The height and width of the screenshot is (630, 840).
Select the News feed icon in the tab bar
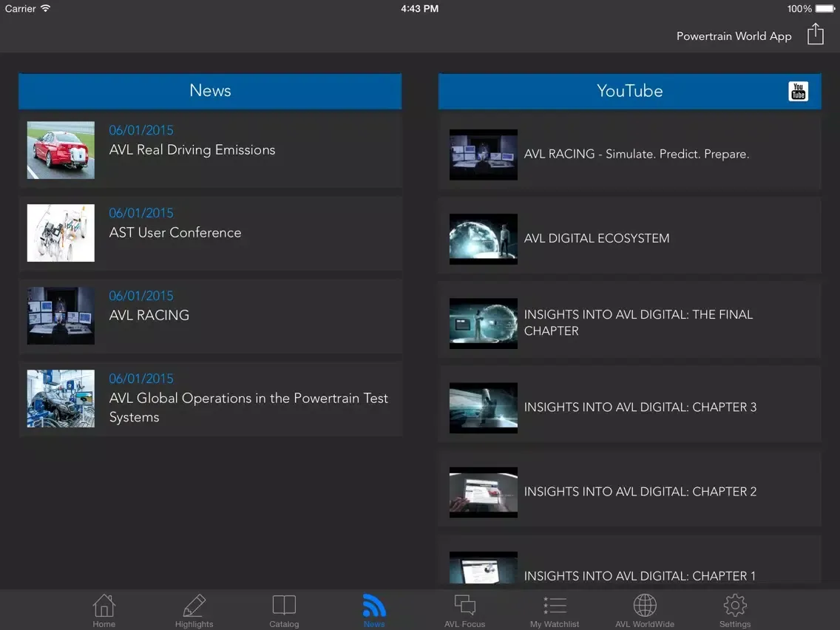[x=374, y=606]
